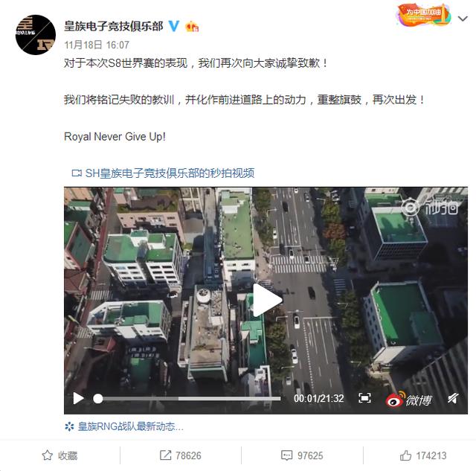Play video using large center play button
The image size is (476, 471).
267,300
